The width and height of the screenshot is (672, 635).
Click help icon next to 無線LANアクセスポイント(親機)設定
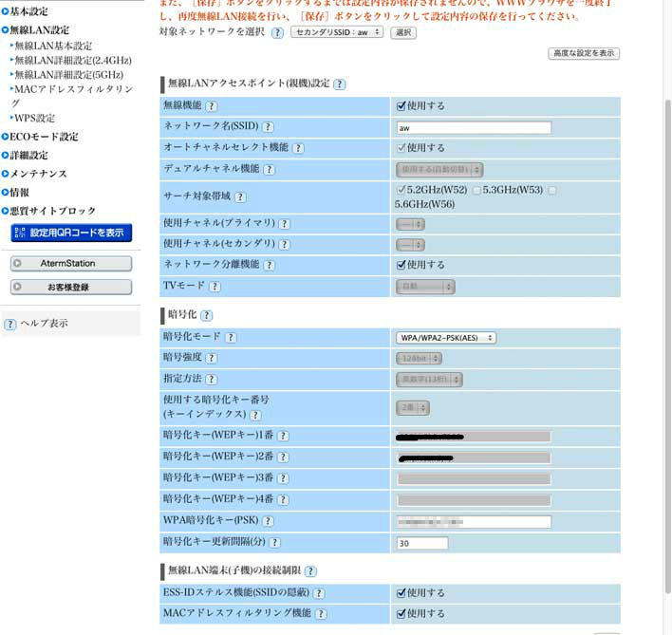[340, 84]
